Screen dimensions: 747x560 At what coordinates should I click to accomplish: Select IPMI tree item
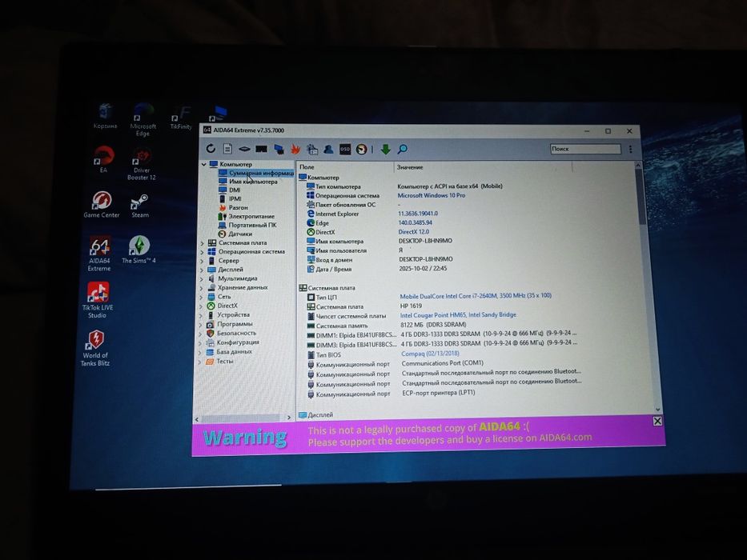coord(231,198)
